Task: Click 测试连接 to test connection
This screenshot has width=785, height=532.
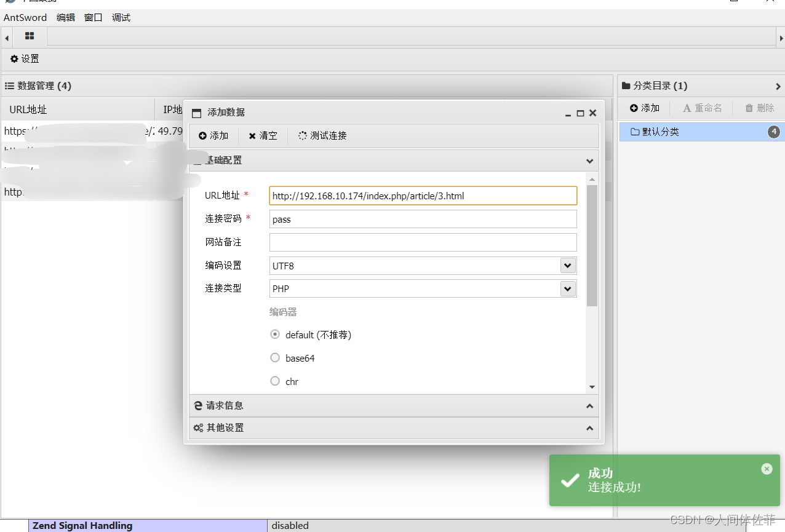Action: point(322,135)
